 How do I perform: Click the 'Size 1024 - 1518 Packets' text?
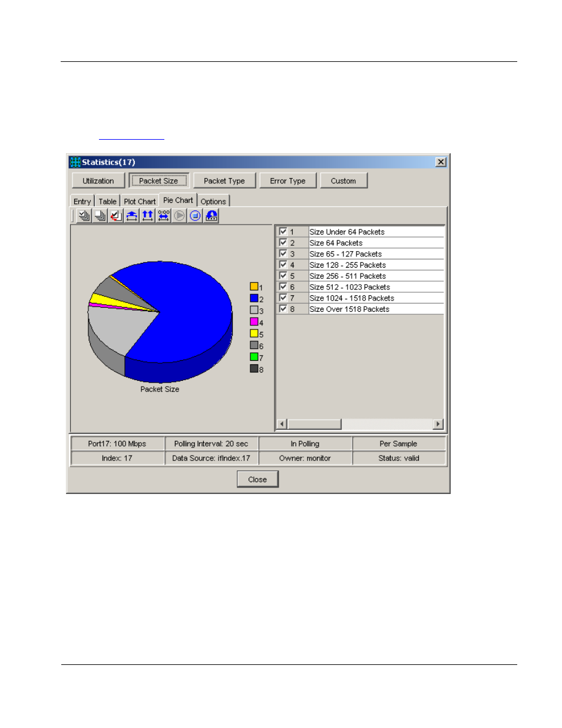352,298
